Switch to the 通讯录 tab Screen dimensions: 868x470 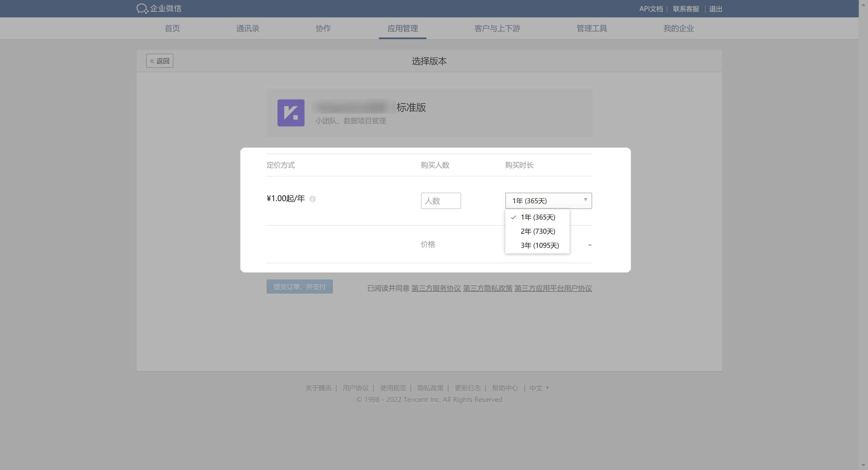[248, 28]
